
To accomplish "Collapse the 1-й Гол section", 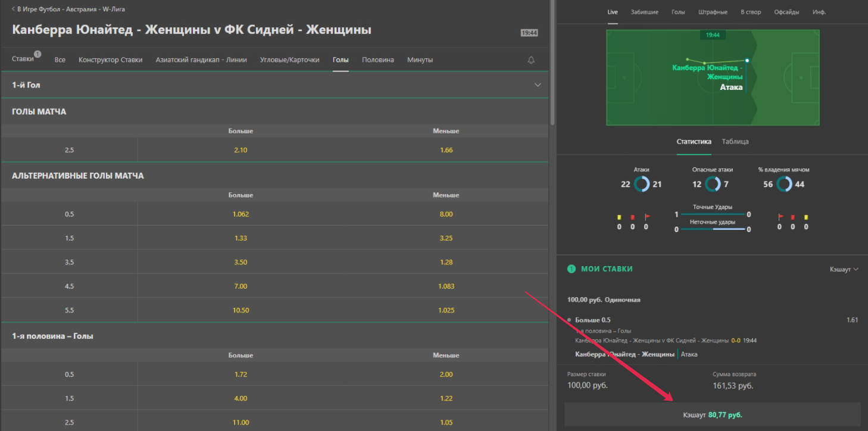I will (x=538, y=85).
